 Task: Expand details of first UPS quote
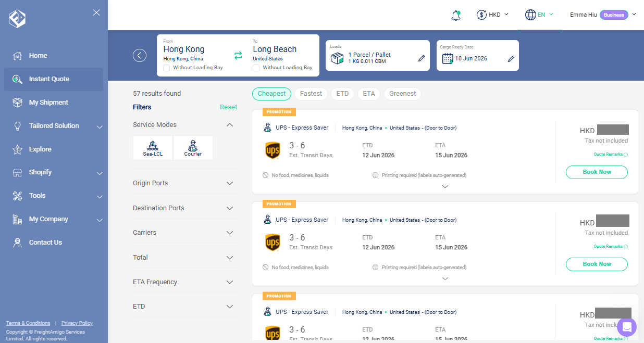(x=445, y=186)
